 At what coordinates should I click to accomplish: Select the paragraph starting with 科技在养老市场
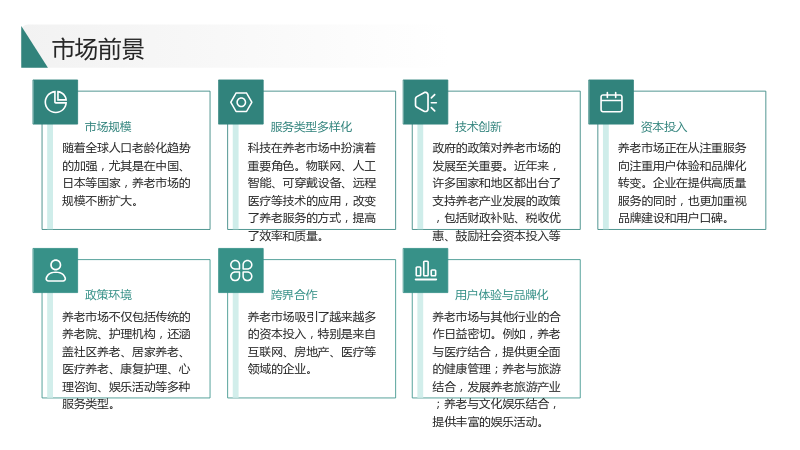coord(312,192)
